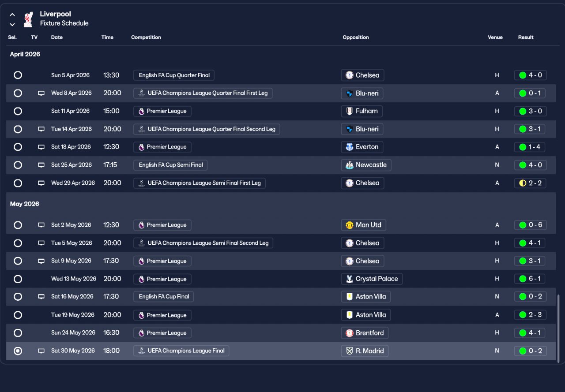Viewport: 565px width, 392px height.
Task: Select the radio button for Wed 8 Apr fixture
Action: tap(18, 93)
